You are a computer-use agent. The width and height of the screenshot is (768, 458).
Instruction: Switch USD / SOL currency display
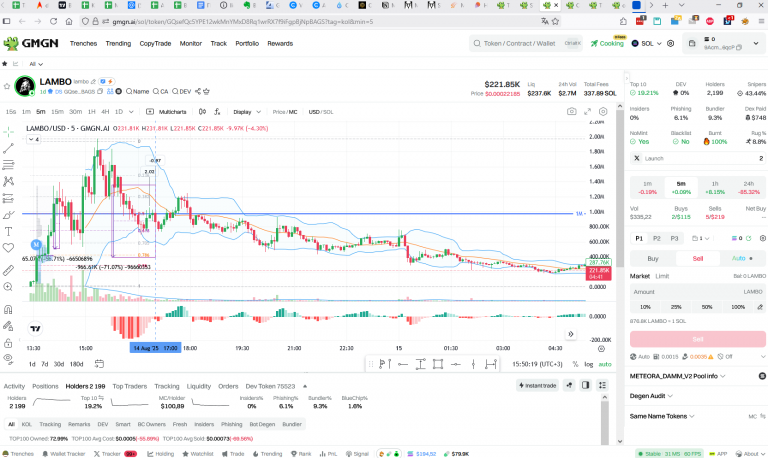point(321,112)
